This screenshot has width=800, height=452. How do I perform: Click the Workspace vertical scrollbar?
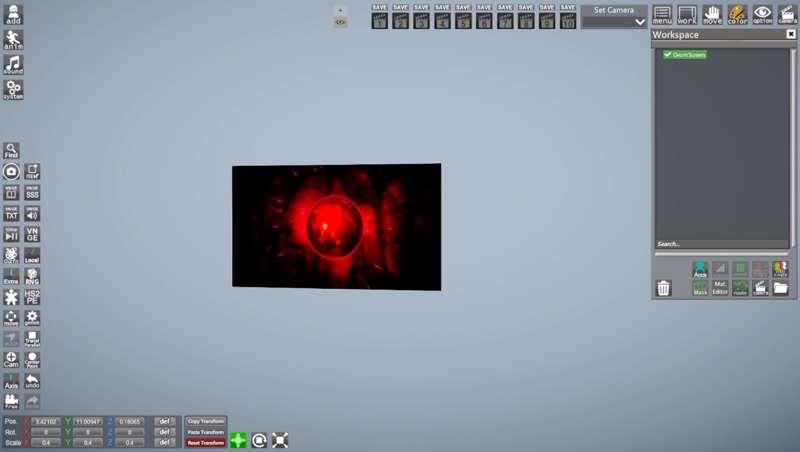click(x=793, y=148)
